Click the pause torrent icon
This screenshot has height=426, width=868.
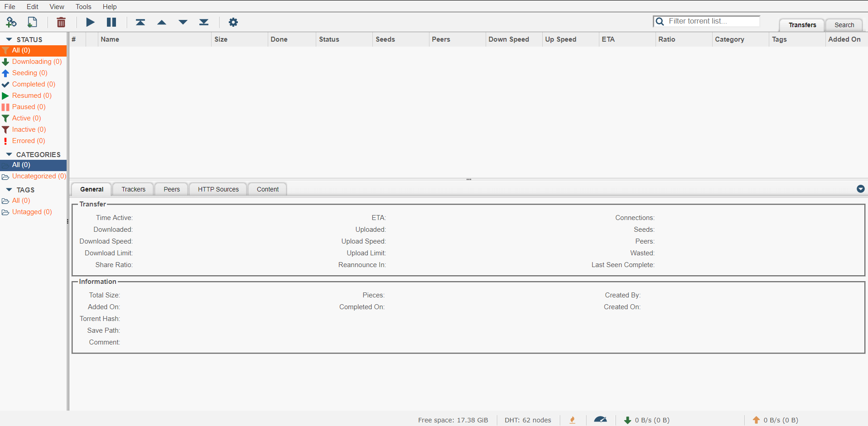(x=111, y=22)
